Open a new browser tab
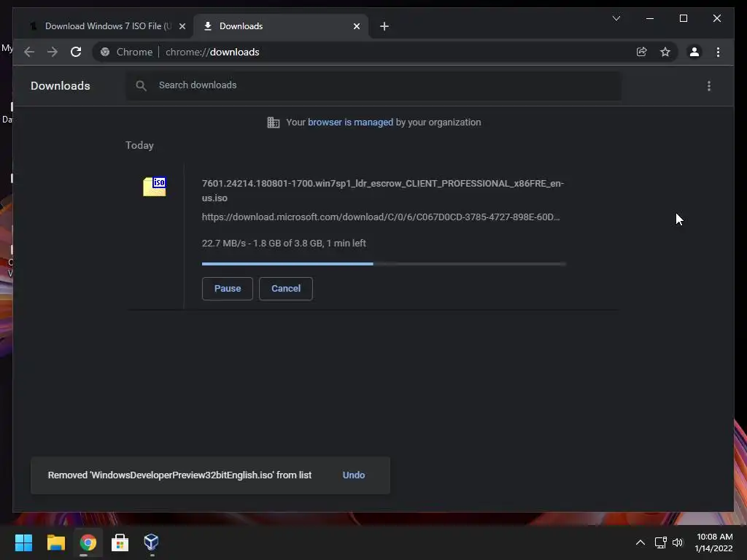Image resolution: width=747 pixels, height=560 pixels. pos(384,27)
